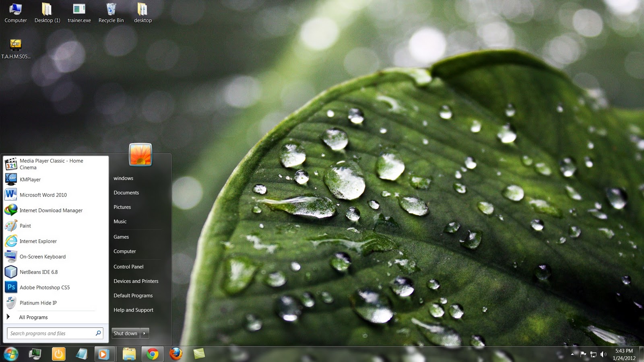Open the Shut down options arrow
Image resolution: width=644 pixels, height=362 pixels.
pos(145,333)
